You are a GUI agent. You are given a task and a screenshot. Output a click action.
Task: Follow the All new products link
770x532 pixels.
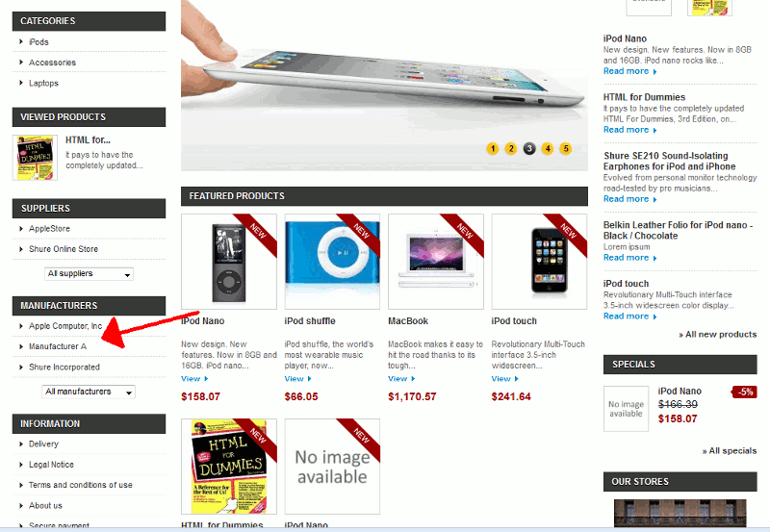pos(718,334)
